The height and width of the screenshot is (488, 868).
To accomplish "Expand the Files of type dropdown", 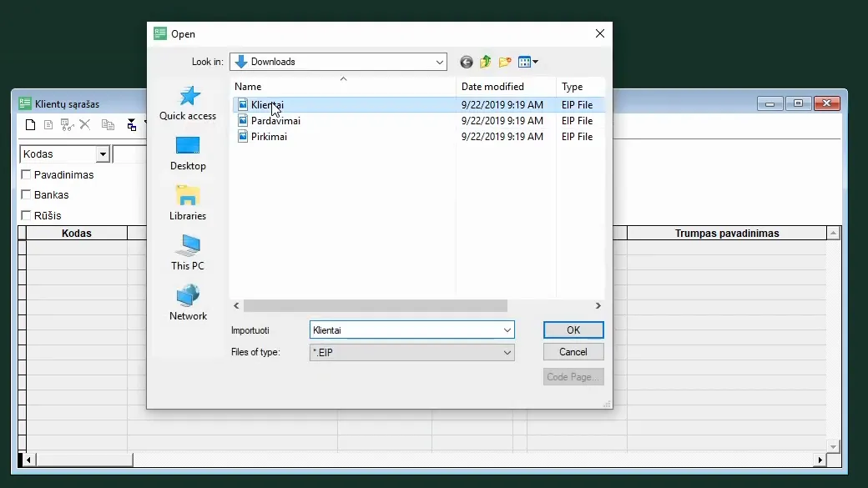I will click(507, 352).
